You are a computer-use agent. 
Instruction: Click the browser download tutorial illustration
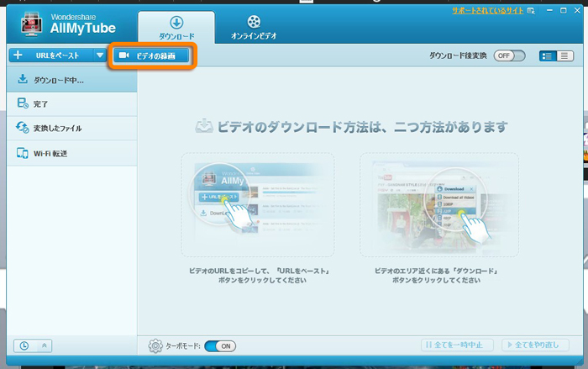click(439, 204)
